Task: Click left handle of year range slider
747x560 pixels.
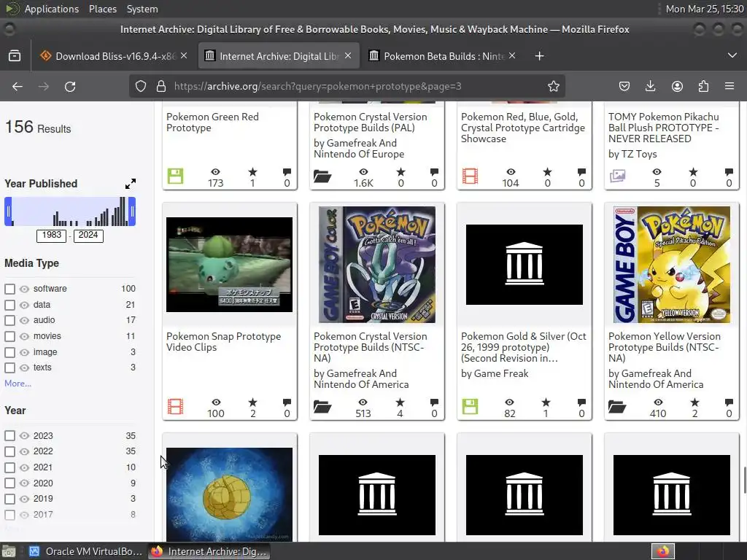Action: click(8, 211)
